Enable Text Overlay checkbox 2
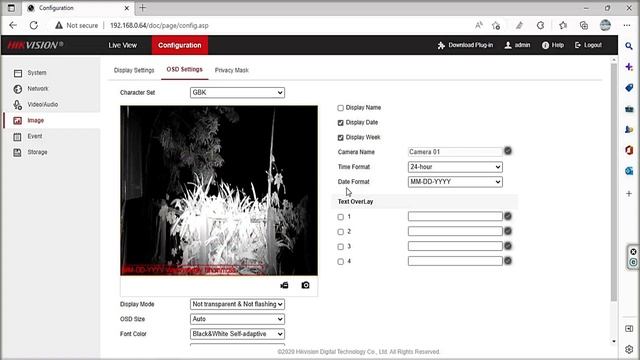640x360 pixels. [340, 232]
